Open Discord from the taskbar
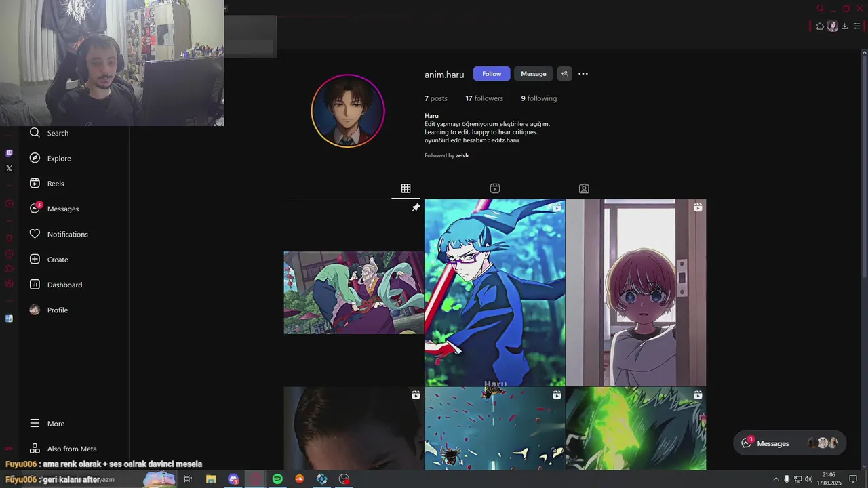The height and width of the screenshot is (488, 868). [233, 479]
